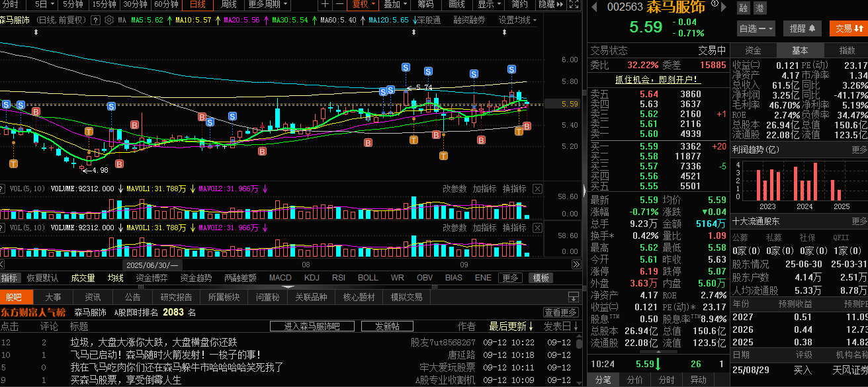The width and height of the screenshot is (868, 387).
Task: Select the MACD indicator
Action: pos(280,278)
